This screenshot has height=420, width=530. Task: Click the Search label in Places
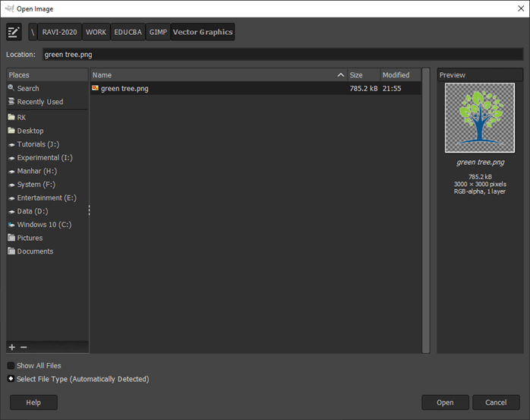28,88
